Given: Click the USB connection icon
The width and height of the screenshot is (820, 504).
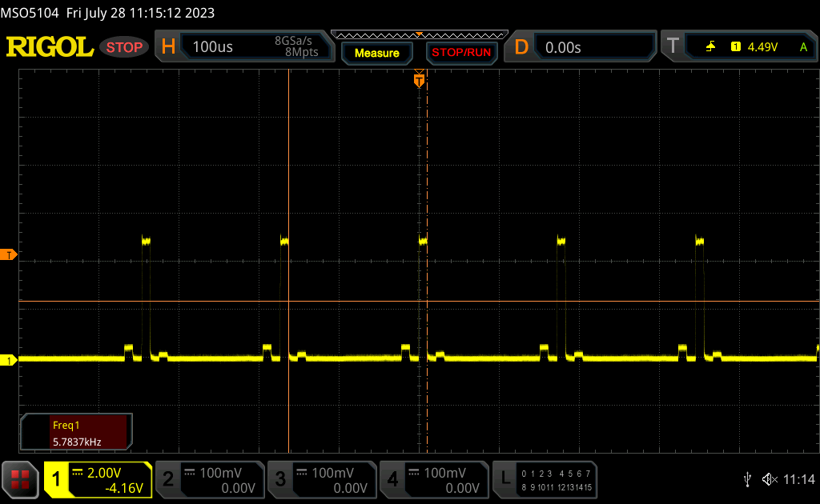Looking at the screenshot, I should (x=747, y=479).
